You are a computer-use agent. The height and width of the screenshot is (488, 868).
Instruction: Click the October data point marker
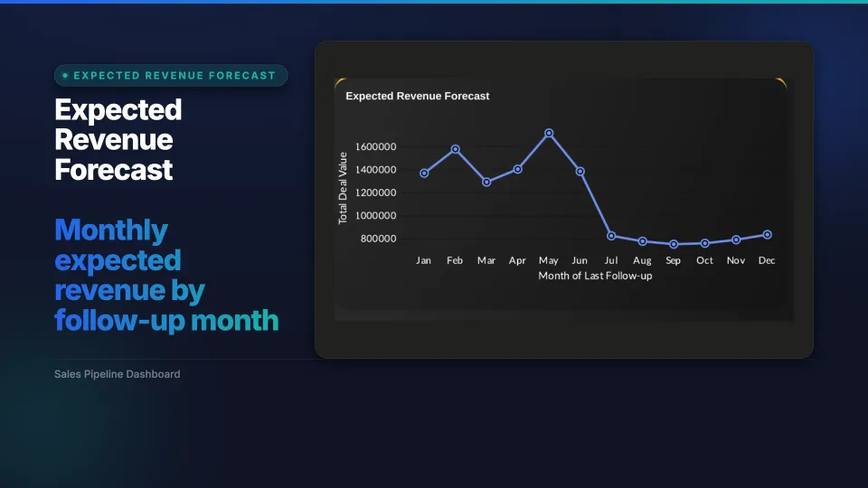pyautogui.click(x=704, y=243)
